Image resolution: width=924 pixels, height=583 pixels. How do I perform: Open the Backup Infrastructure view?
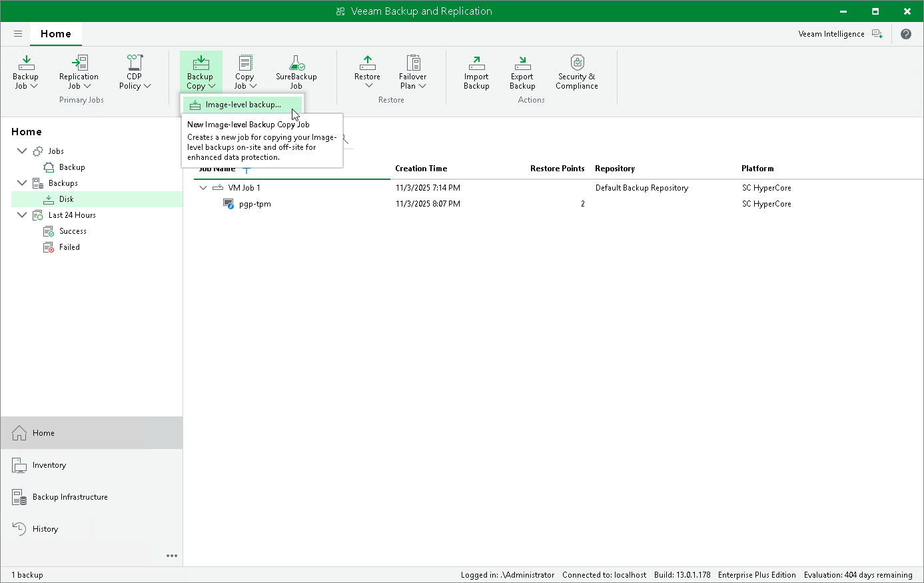[91, 497]
